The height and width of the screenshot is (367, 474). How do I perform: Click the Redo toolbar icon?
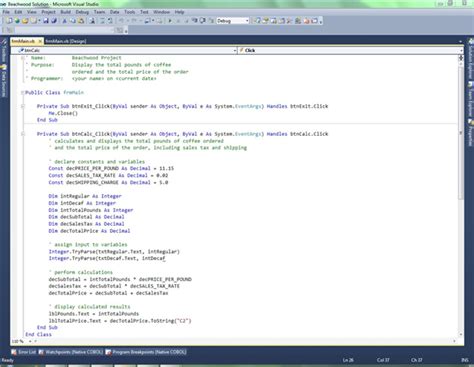coord(134,21)
